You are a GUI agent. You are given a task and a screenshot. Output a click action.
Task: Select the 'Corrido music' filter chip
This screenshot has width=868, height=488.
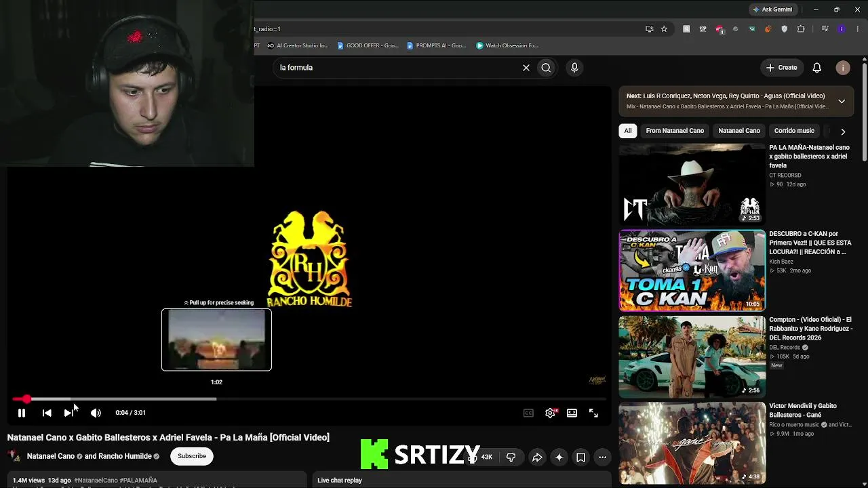(x=794, y=131)
